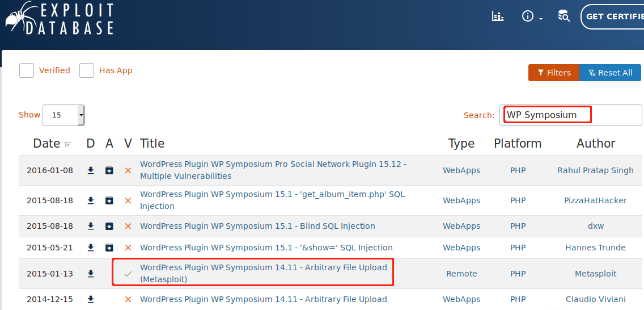Viewport: 644px width, 310px height.
Task: Open the WP Symposium Pro Social Network 15.12 exploit
Action: point(273,170)
